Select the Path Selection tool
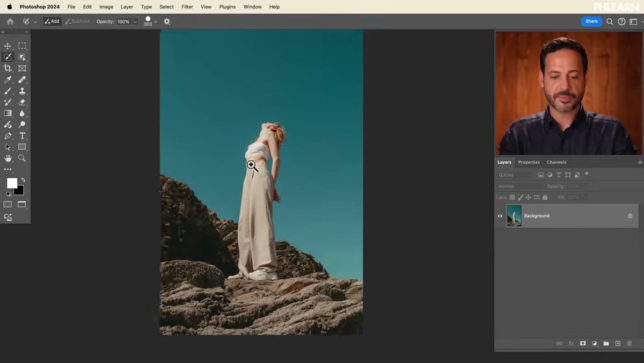This screenshot has height=363, width=644. click(x=8, y=147)
